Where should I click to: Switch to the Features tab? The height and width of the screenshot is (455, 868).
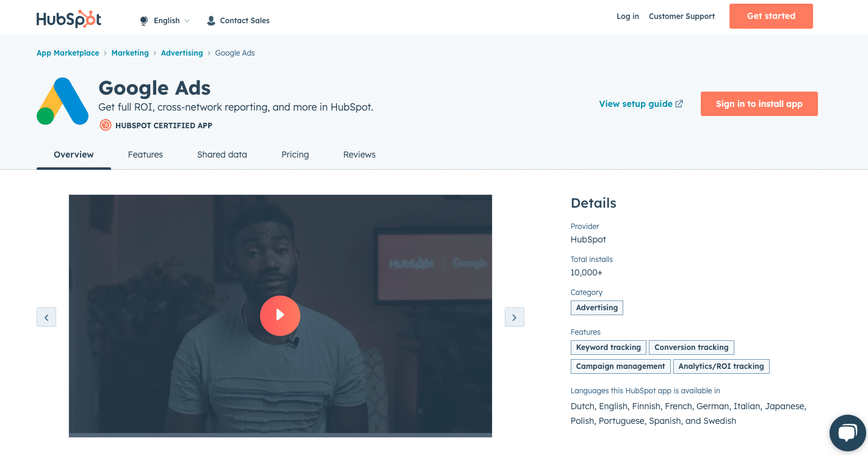[x=145, y=155]
